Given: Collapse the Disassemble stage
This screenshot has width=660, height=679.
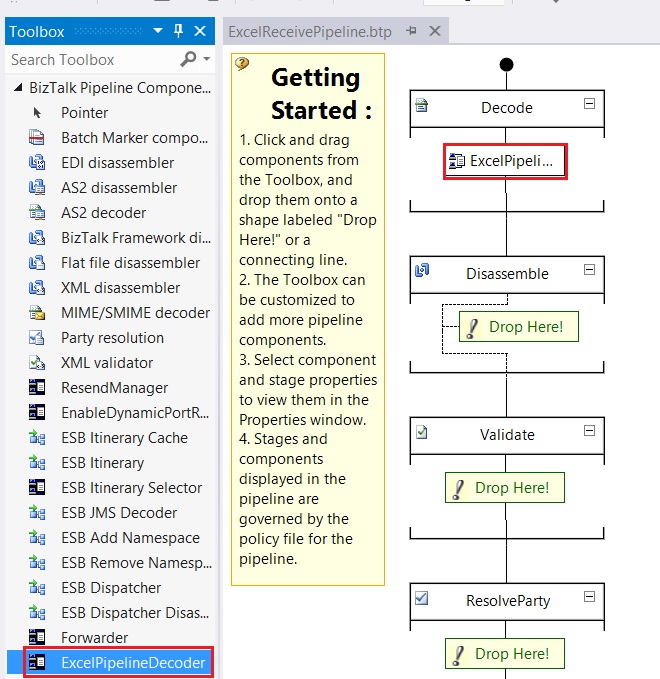Looking at the screenshot, I should click(589, 270).
